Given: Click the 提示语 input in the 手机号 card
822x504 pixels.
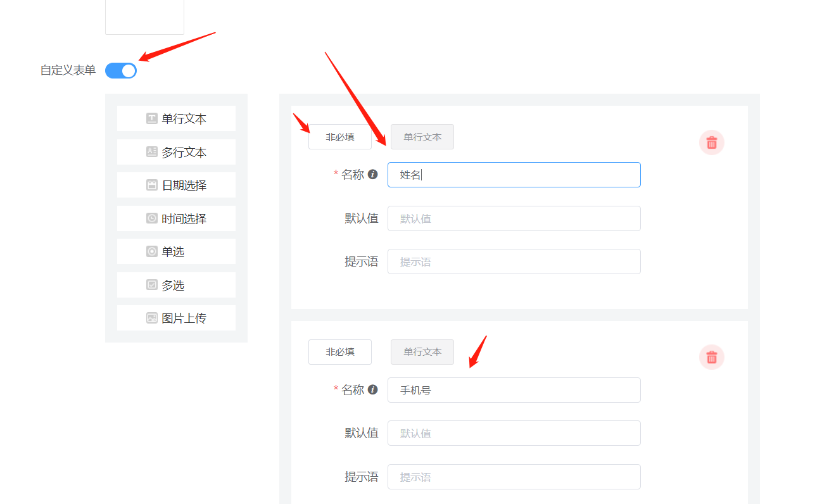Looking at the screenshot, I should pos(514,477).
